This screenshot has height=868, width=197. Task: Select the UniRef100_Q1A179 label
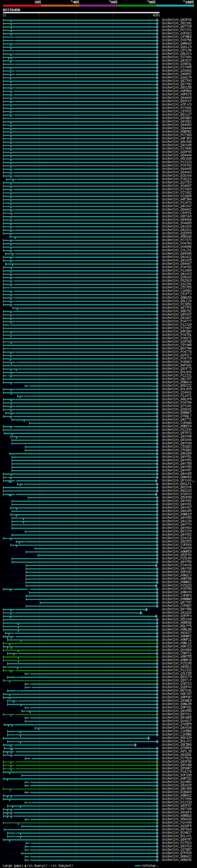[177, 78]
